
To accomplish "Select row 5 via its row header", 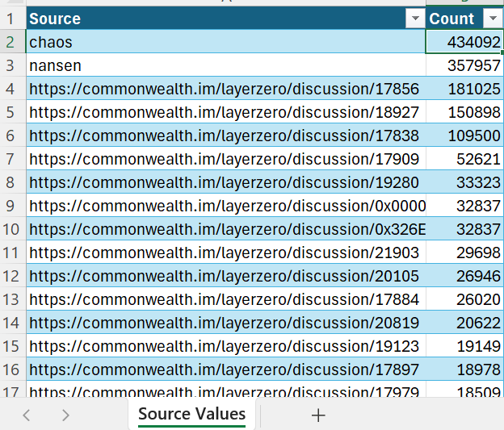I will pyautogui.click(x=13, y=112).
